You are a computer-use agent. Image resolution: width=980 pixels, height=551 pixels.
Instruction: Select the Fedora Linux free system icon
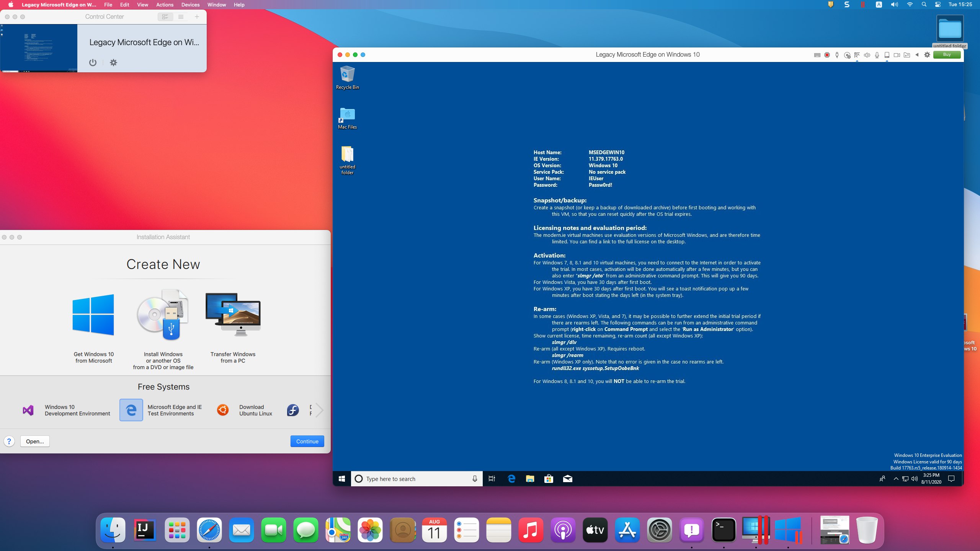(x=293, y=410)
